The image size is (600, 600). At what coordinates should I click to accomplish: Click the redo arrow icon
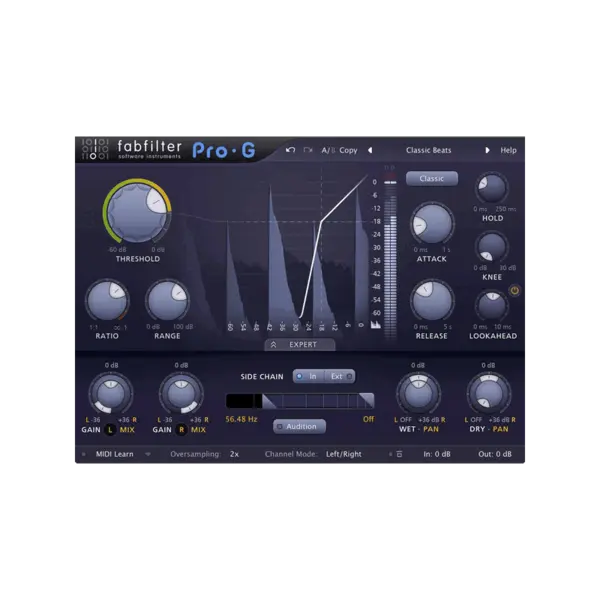click(x=308, y=150)
